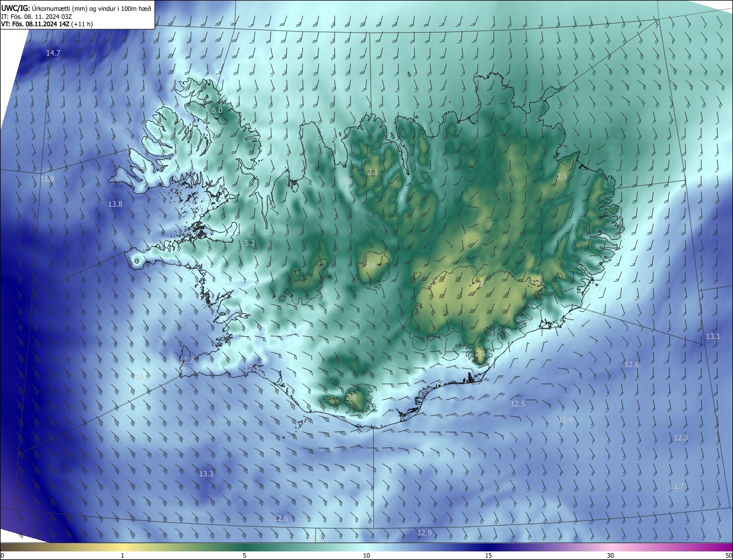Click the 12.3 value label

(681, 437)
